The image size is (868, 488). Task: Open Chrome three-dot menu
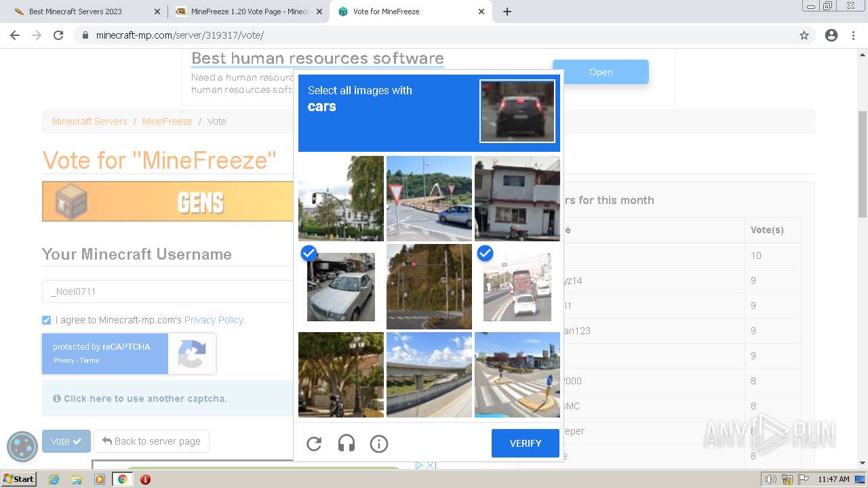(853, 35)
